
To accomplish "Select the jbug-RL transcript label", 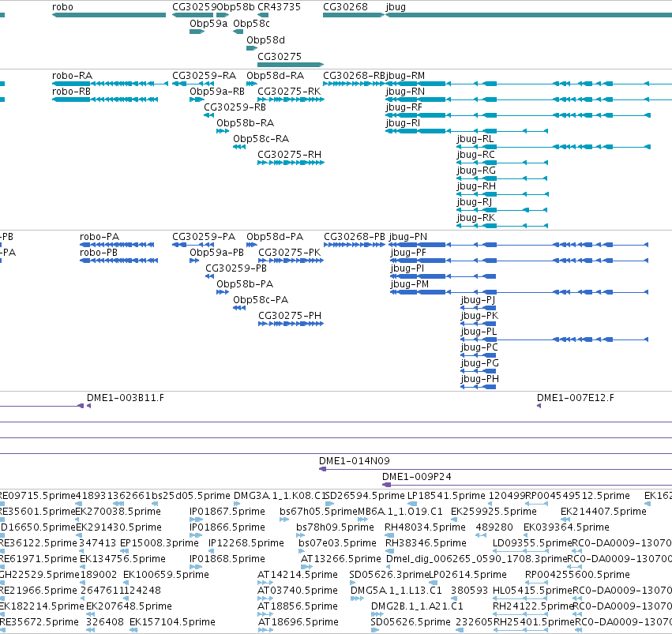I will [x=475, y=139].
